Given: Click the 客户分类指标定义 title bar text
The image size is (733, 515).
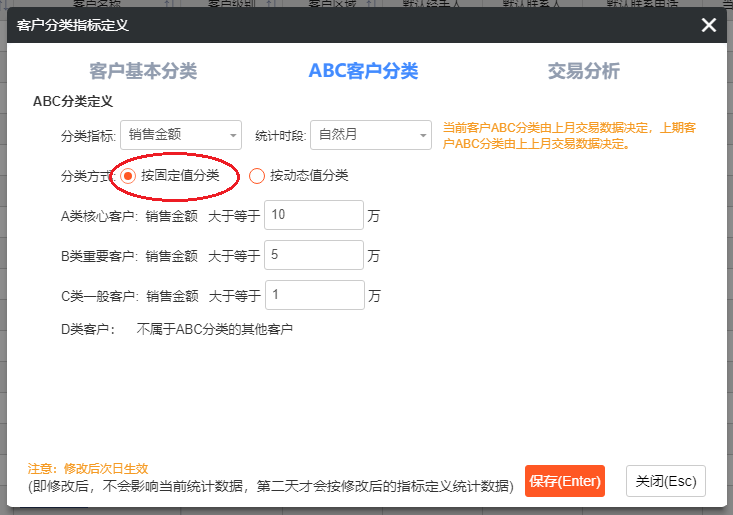Looking at the screenshot, I should 73,25.
